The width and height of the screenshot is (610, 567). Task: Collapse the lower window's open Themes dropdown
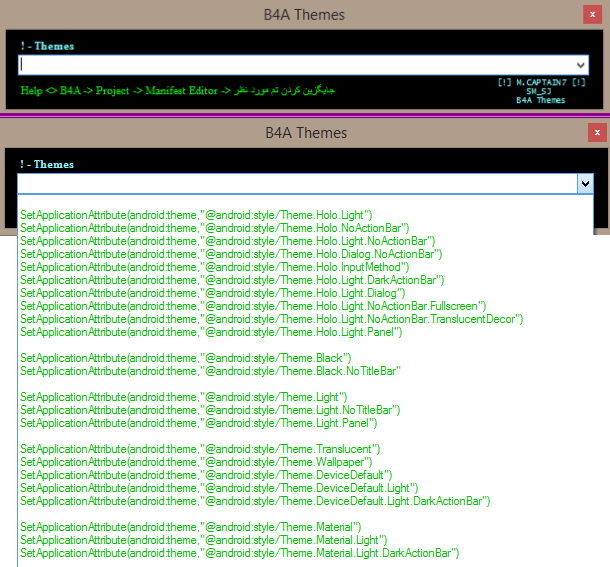(x=584, y=183)
